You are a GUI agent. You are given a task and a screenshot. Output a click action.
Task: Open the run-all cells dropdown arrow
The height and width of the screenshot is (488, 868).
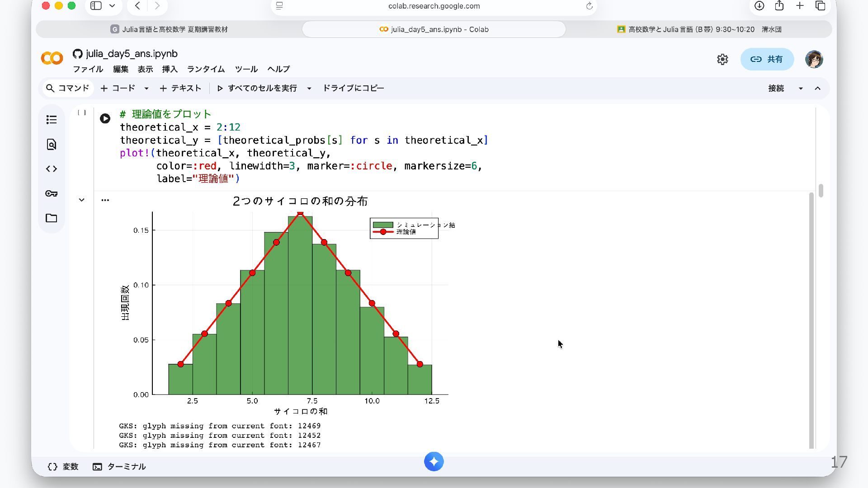point(309,89)
